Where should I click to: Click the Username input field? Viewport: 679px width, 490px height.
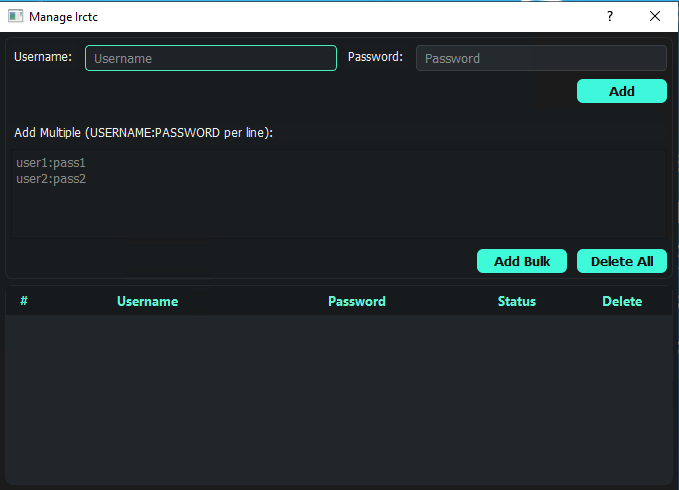tap(211, 58)
